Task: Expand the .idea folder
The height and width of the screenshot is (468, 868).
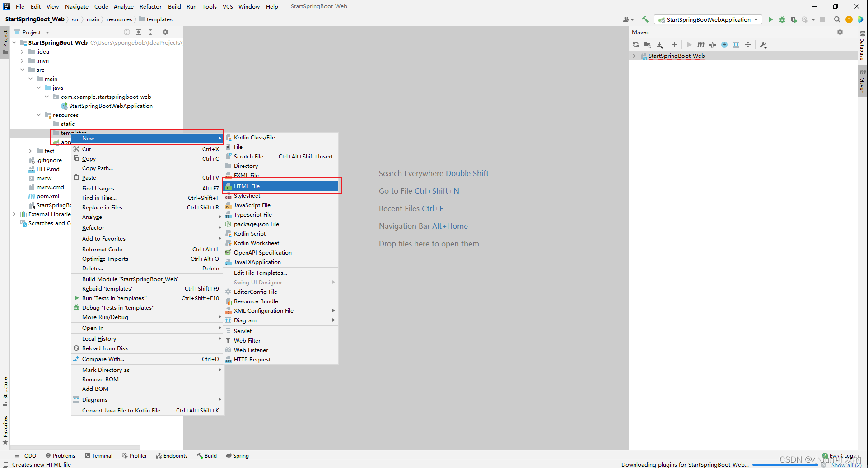Action: 22,51
